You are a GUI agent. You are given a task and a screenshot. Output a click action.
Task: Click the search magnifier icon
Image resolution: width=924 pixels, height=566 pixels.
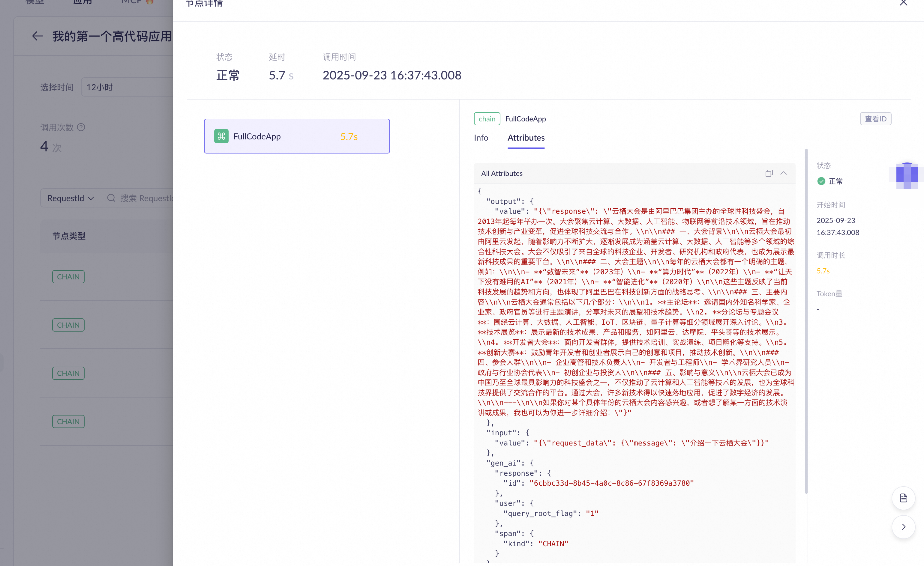(x=111, y=198)
